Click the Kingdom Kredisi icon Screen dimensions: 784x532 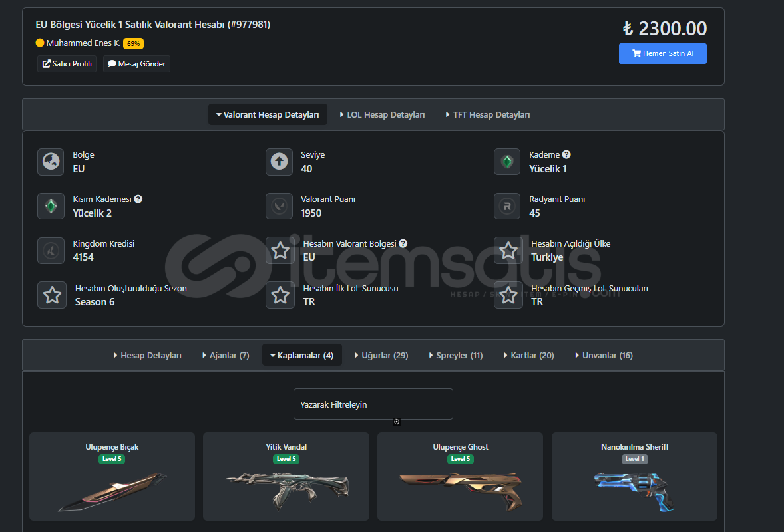tap(51, 250)
